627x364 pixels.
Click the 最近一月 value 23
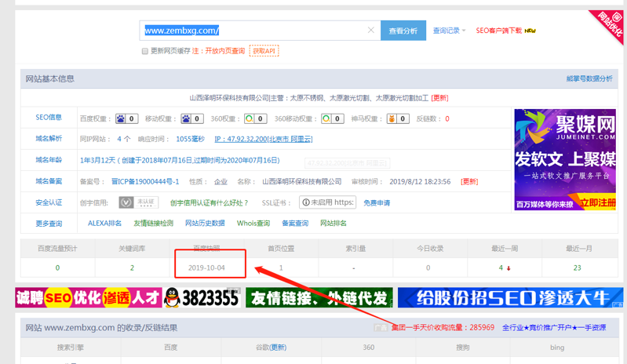click(x=577, y=268)
